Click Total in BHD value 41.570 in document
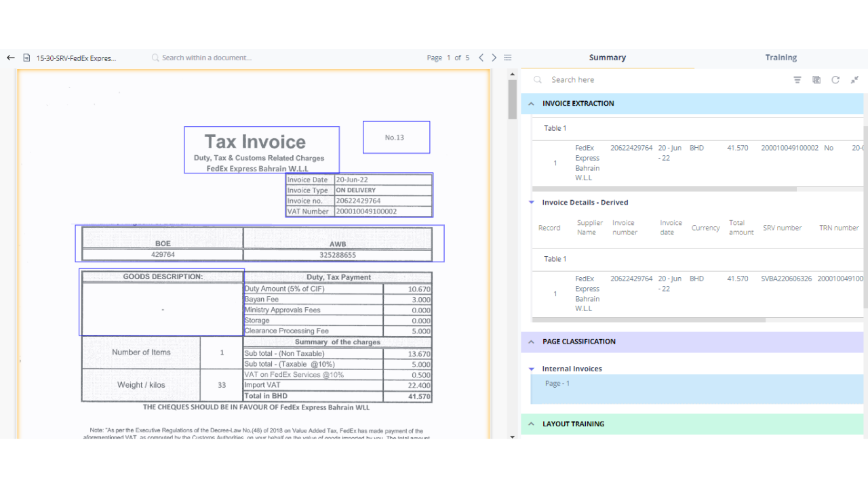Viewport: 868px width, 488px height. click(x=419, y=396)
